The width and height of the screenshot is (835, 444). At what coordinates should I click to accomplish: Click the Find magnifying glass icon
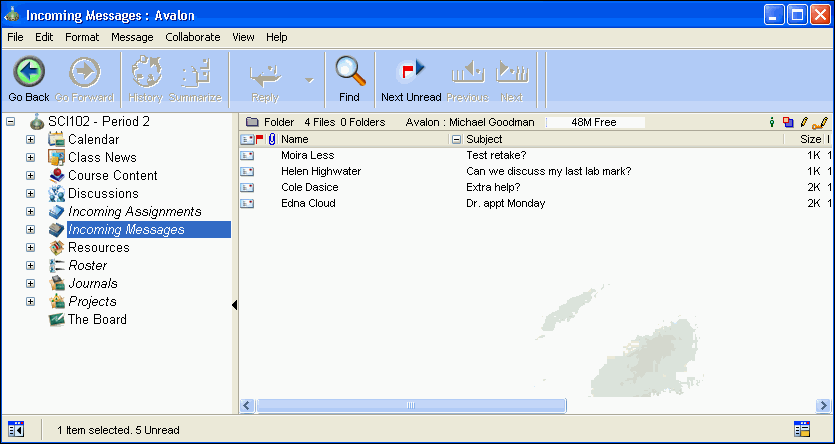tap(349, 72)
